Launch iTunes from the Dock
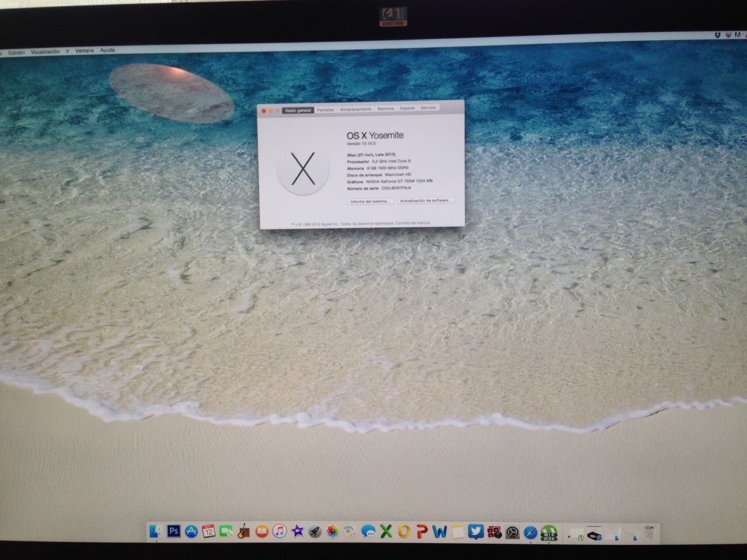The width and height of the screenshot is (747, 560). point(280,531)
